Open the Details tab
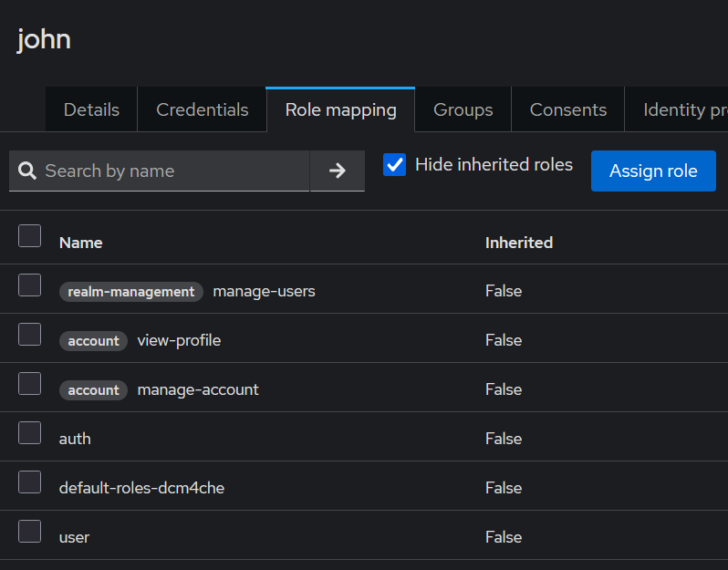This screenshot has height=570, width=728. click(91, 109)
